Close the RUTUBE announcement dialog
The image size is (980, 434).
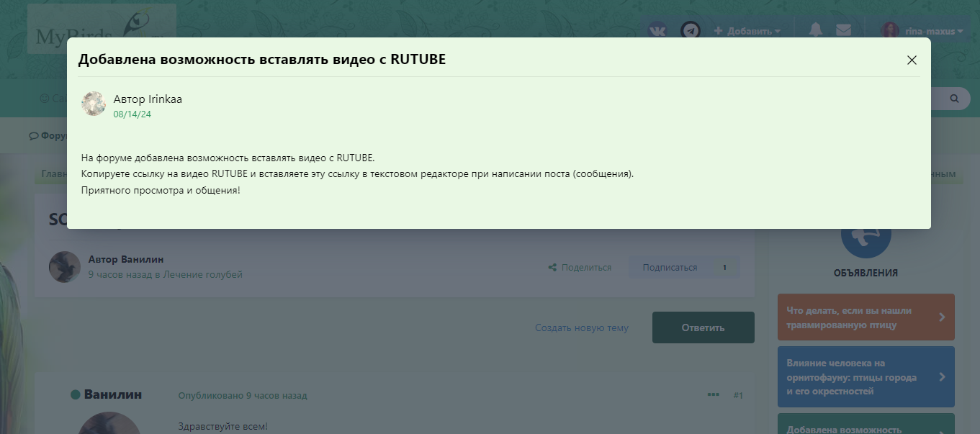point(912,60)
